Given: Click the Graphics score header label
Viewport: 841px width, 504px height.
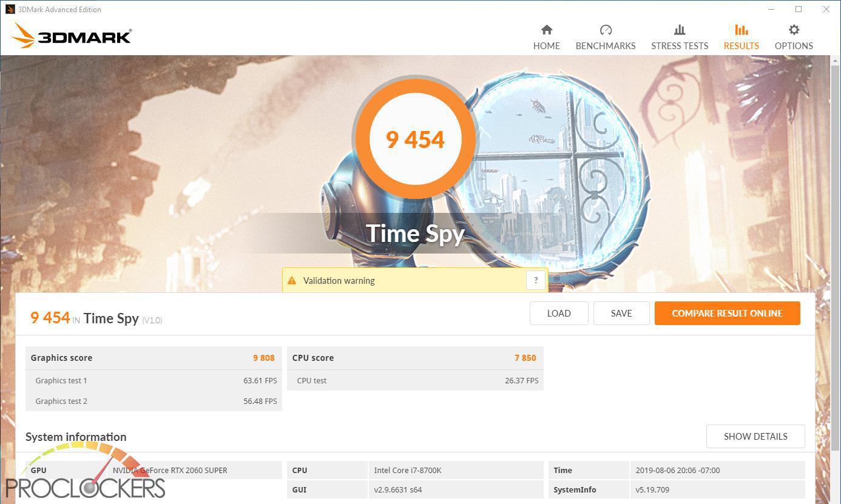Looking at the screenshot, I should click(x=61, y=358).
